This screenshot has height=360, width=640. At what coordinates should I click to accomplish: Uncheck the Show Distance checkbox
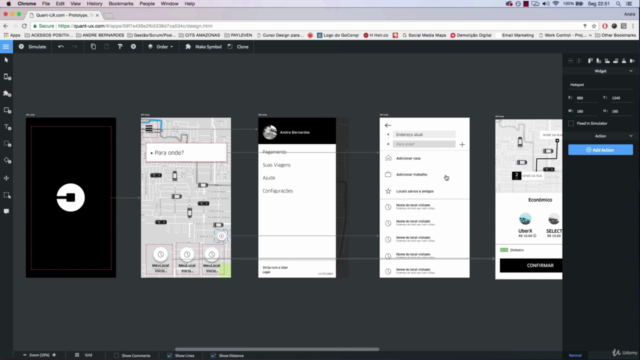pos(213,356)
